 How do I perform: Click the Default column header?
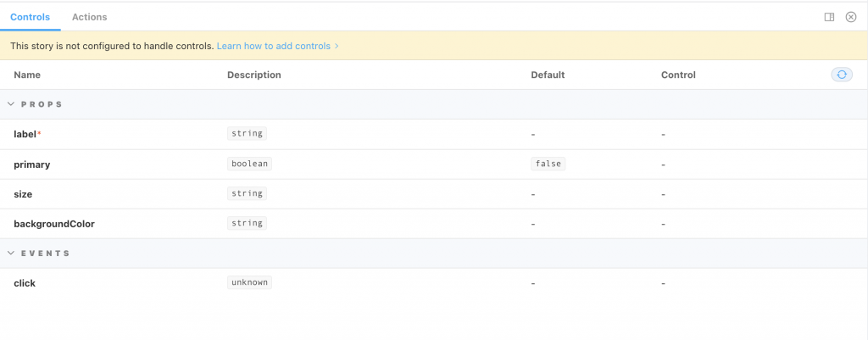(548, 75)
